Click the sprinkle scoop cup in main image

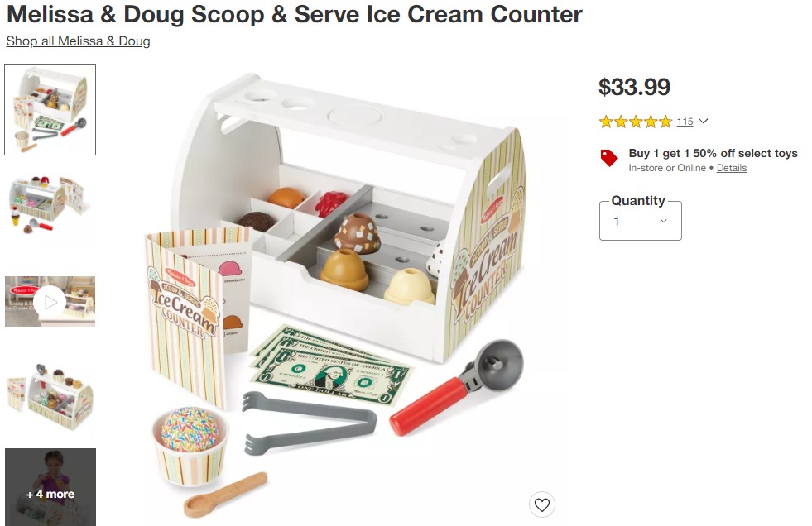coord(190,446)
